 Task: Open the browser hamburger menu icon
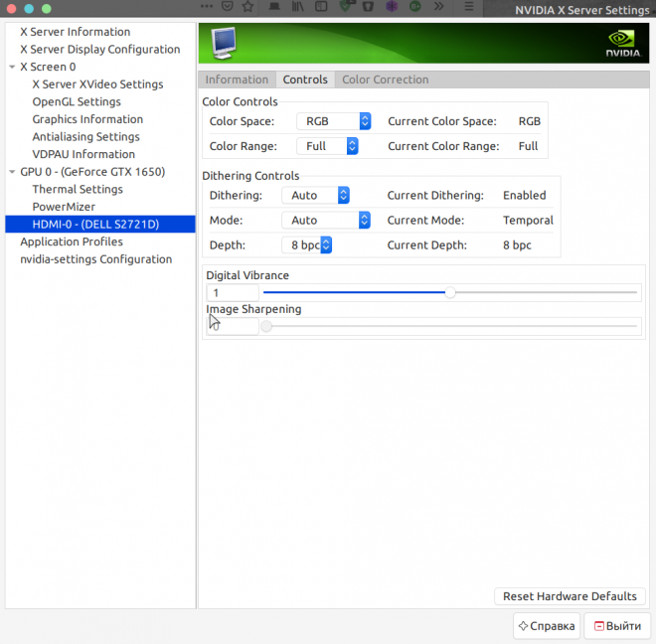tap(470, 7)
